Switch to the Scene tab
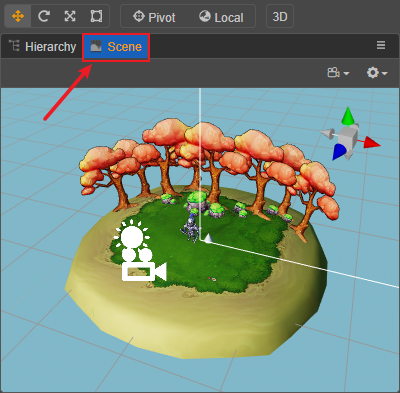 tap(116, 47)
